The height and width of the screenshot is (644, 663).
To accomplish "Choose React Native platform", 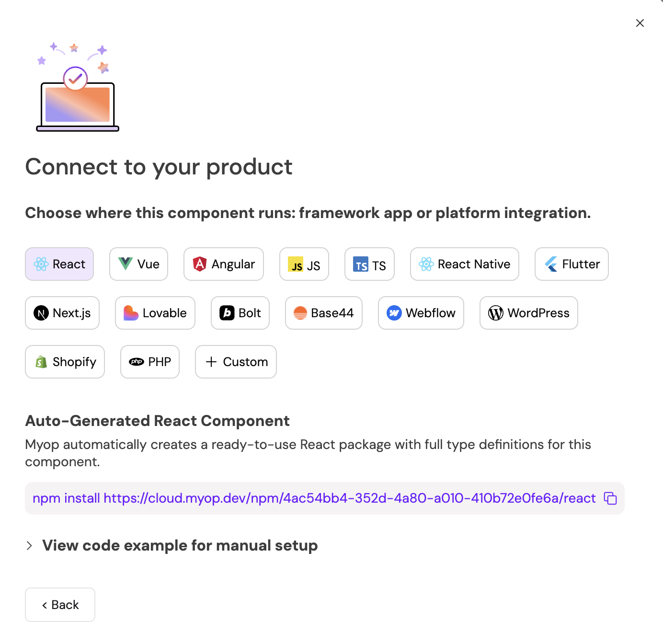I will click(x=465, y=264).
